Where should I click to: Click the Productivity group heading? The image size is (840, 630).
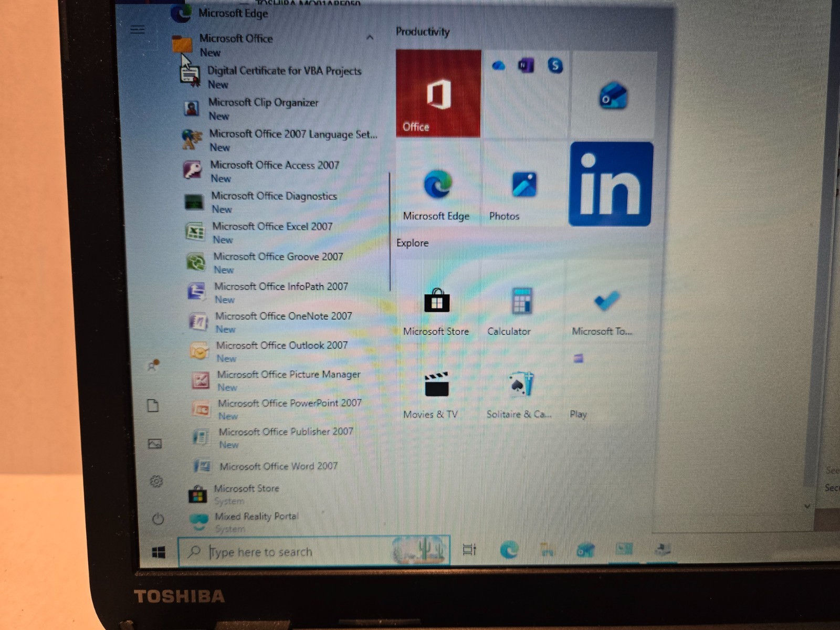[x=423, y=31]
